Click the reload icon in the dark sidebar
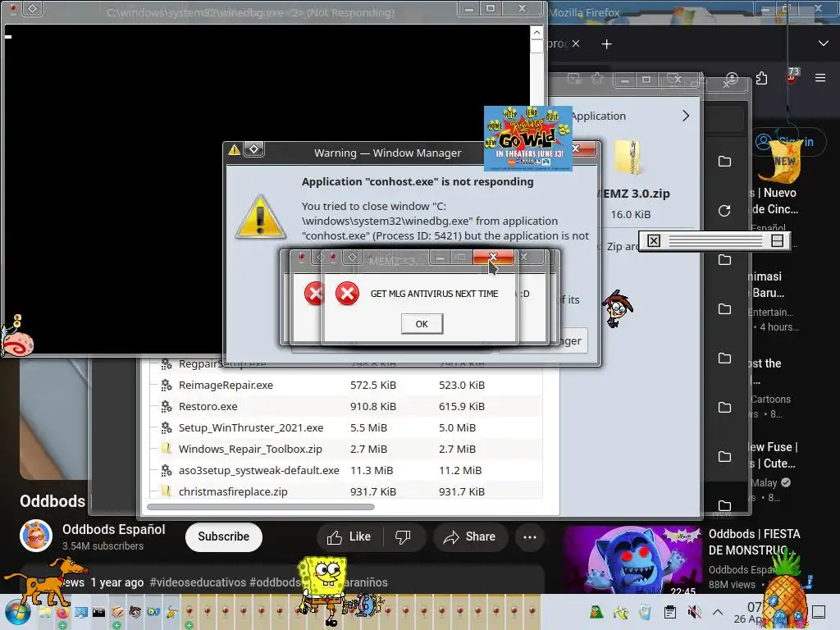Viewport: 840px width, 630px height. click(x=724, y=211)
